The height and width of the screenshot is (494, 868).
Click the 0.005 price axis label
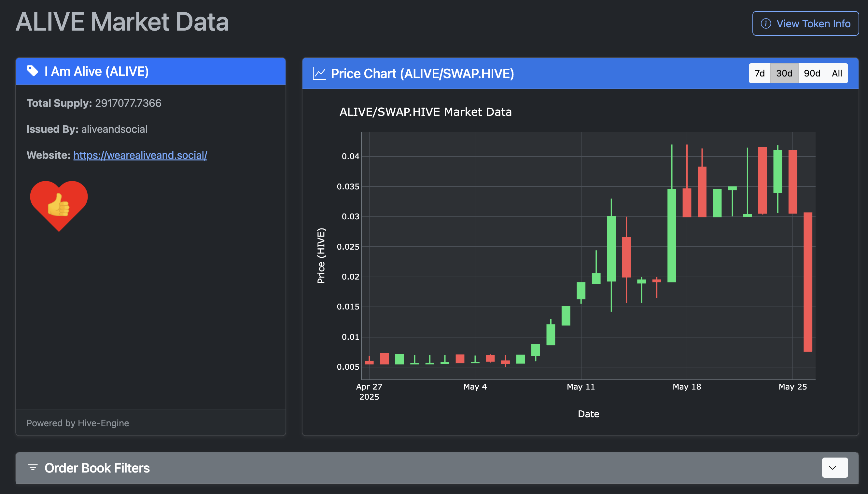pyautogui.click(x=348, y=367)
